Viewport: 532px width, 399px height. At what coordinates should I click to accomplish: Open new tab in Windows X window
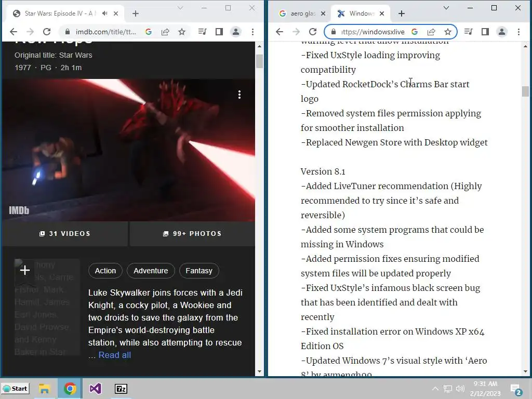[x=402, y=14]
